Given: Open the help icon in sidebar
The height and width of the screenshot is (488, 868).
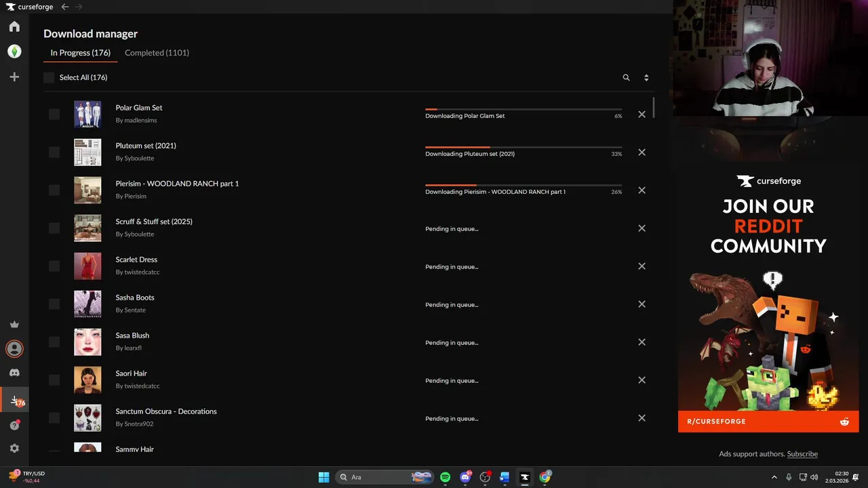Looking at the screenshot, I should [x=14, y=425].
